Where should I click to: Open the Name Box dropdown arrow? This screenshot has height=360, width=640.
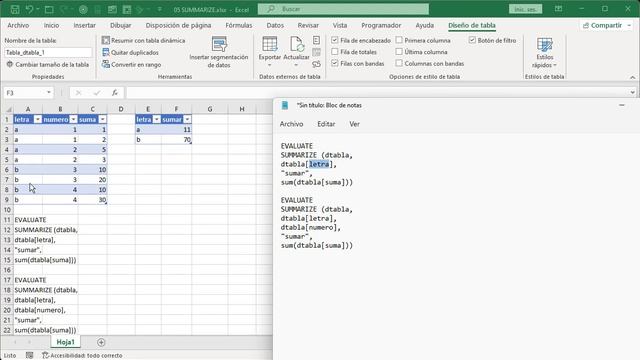[49, 93]
